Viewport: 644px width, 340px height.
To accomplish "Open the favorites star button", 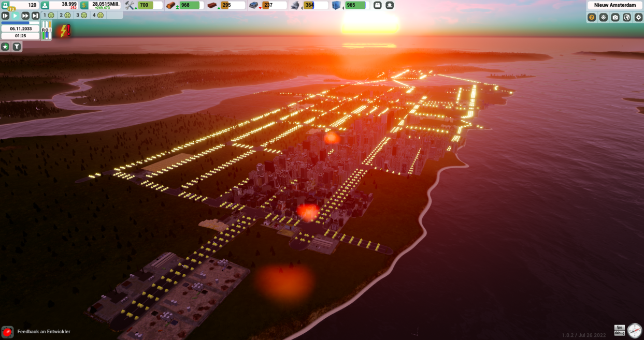I will tap(5, 47).
